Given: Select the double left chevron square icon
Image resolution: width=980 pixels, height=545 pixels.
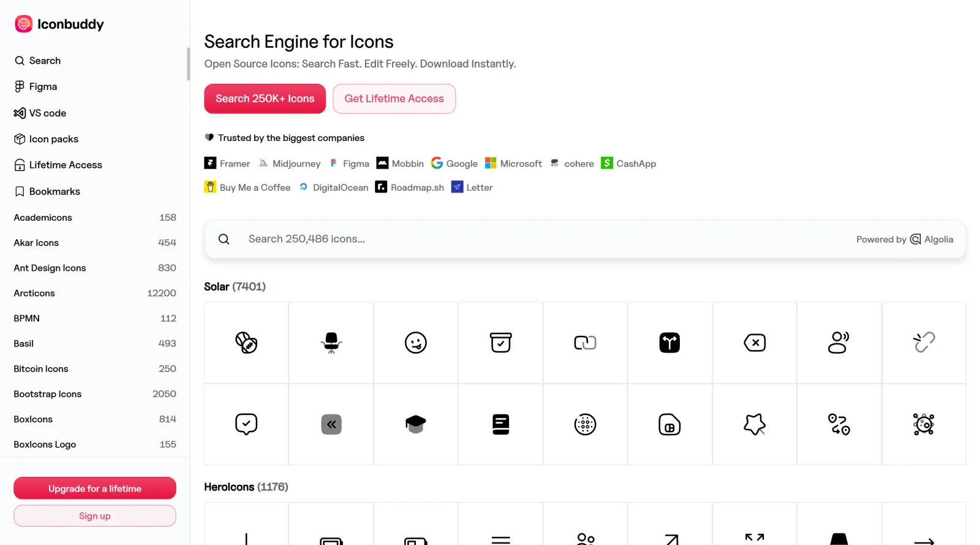Looking at the screenshot, I should click(331, 424).
